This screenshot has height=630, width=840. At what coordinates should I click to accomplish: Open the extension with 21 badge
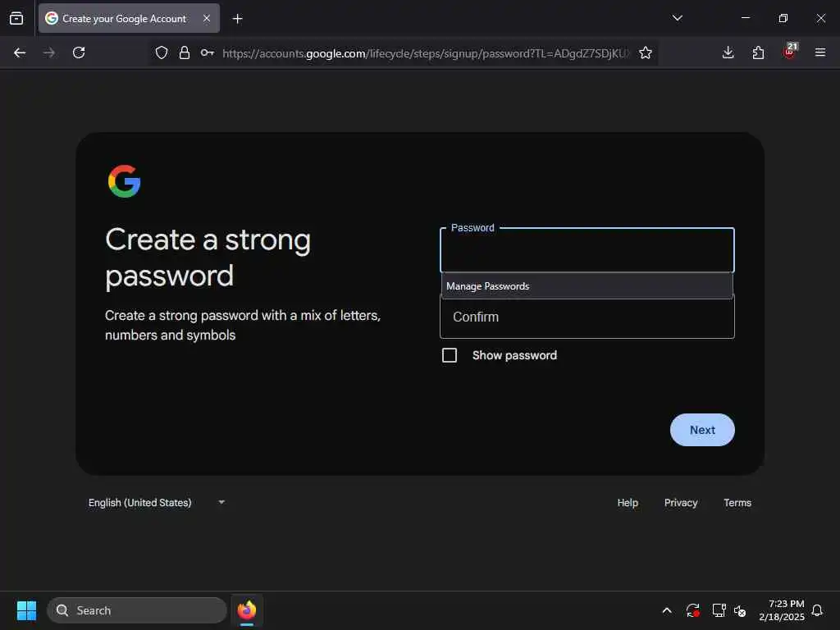point(790,52)
